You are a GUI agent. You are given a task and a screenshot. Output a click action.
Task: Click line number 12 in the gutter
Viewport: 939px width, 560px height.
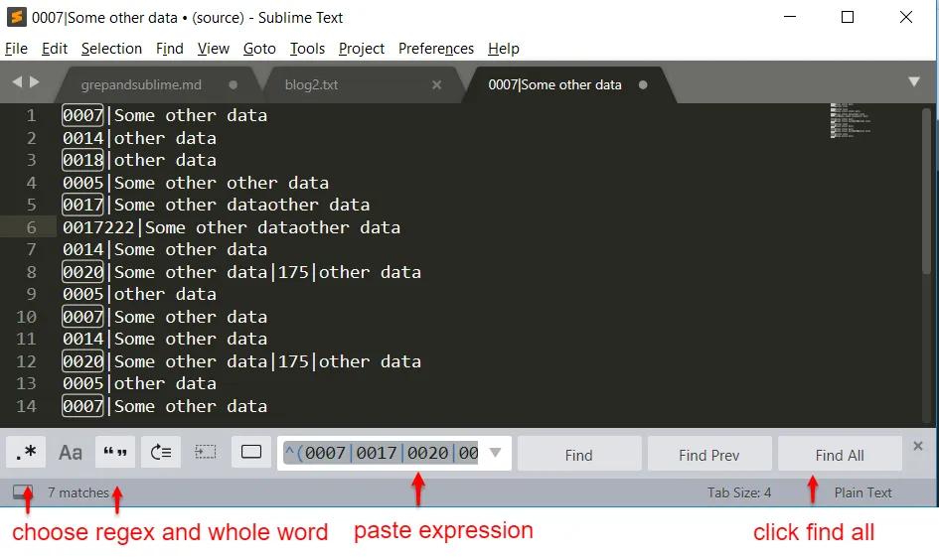27,361
